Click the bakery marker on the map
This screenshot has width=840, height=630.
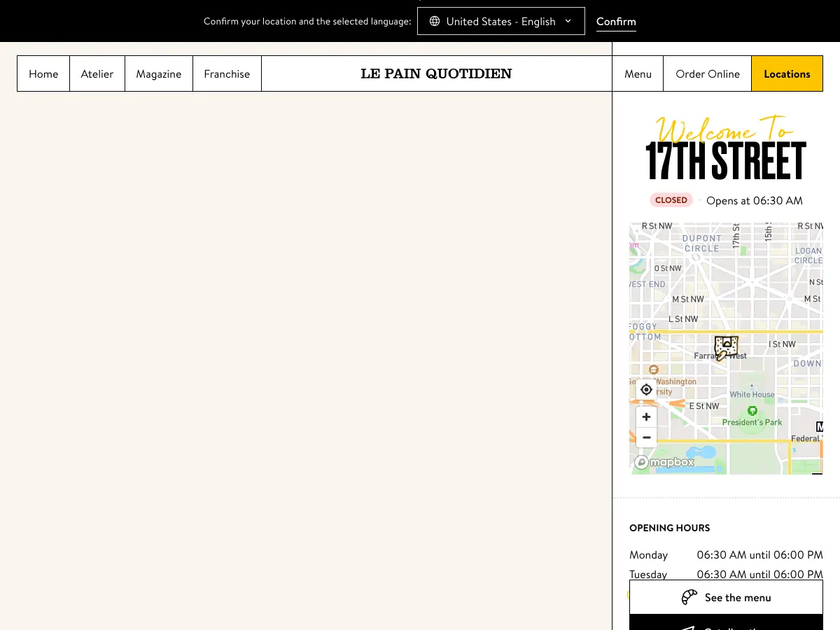(726, 347)
